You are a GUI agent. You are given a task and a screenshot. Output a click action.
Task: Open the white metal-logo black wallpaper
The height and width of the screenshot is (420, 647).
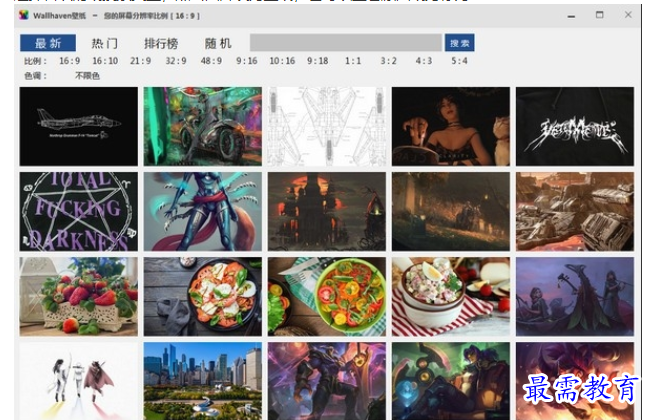pyautogui.click(x=575, y=126)
